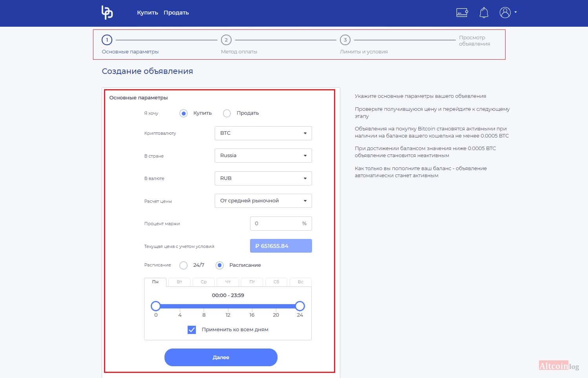
Task: Click the 00:00 - 23:59 time range text
Action: [228, 295]
